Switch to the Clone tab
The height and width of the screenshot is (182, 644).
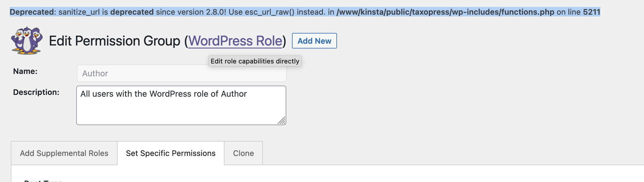coord(243,153)
